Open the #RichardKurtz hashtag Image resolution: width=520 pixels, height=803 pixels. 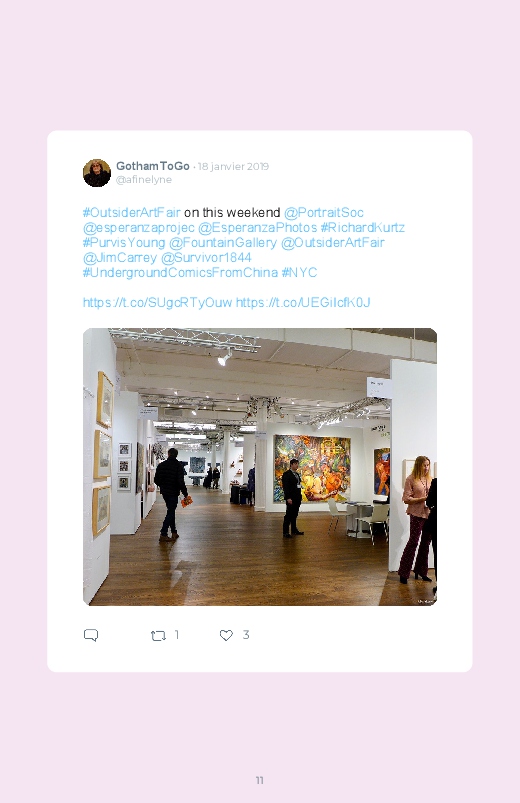coord(363,227)
